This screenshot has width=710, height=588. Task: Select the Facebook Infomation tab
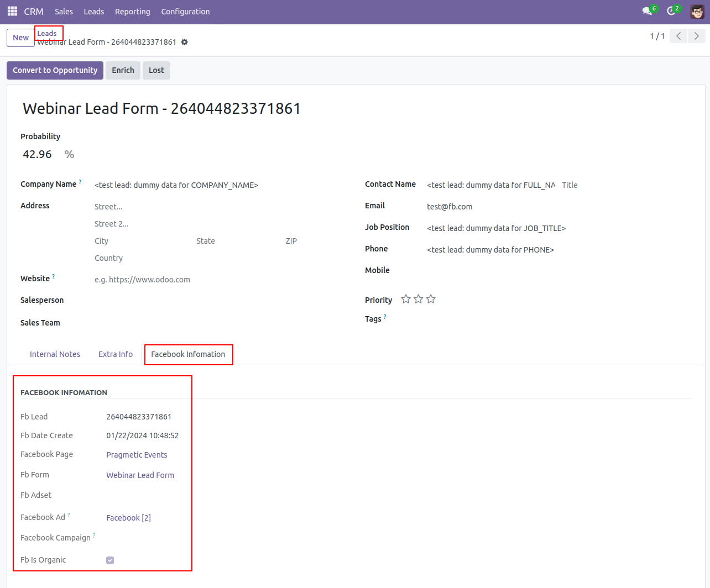pyautogui.click(x=188, y=354)
